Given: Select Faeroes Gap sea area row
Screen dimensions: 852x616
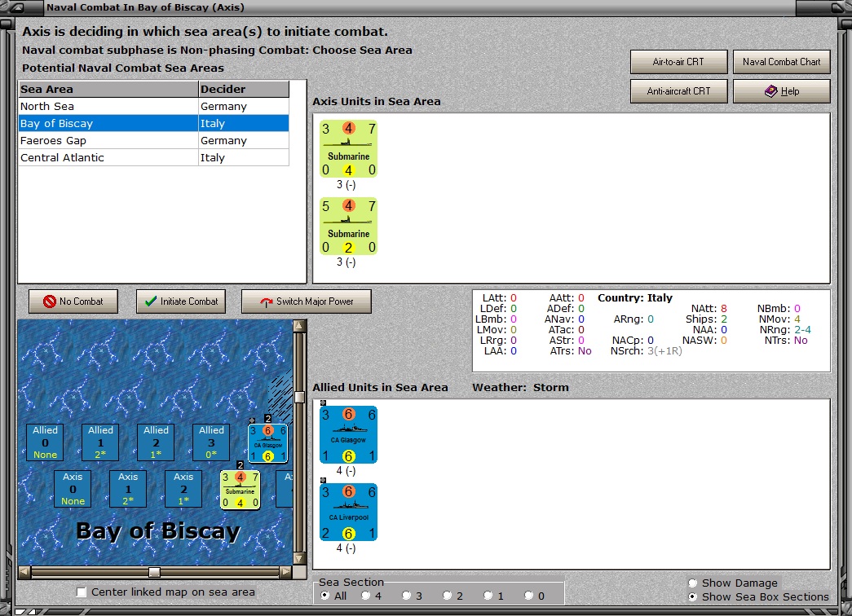Looking at the screenshot, I should (x=154, y=141).
